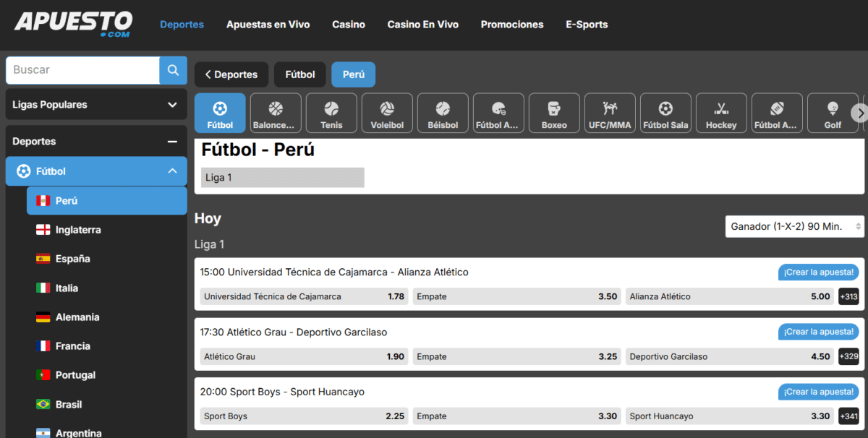Open Apuestas en Vivo menu

[x=268, y=25]
